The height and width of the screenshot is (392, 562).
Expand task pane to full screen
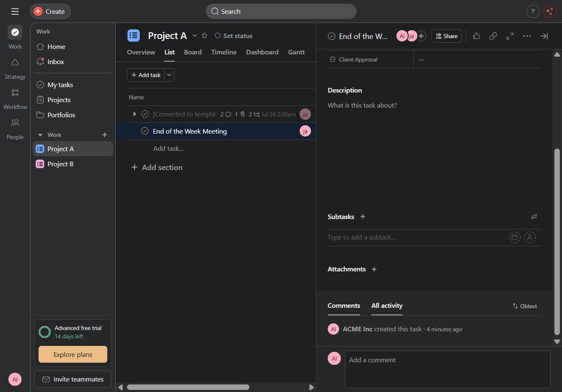click(510, 36)
